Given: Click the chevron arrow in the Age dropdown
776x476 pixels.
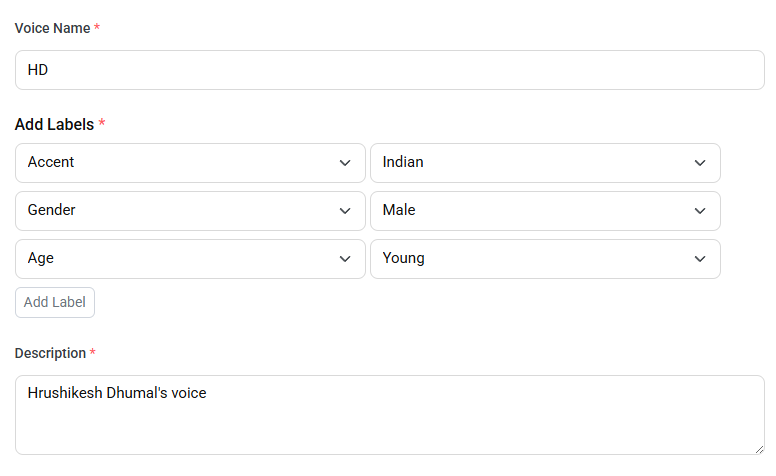Looking at the screenshot, I should tap(345, 259).
